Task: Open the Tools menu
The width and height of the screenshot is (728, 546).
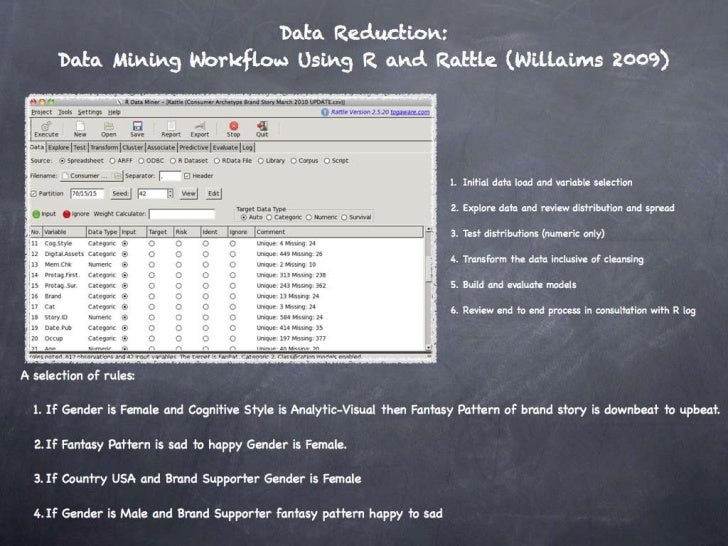Action: (x=65, y=112)
